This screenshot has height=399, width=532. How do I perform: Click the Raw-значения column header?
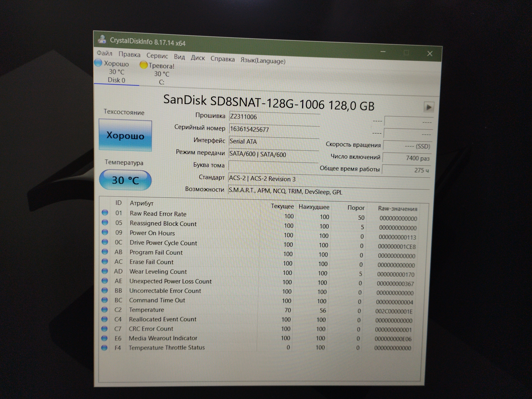pos(398,209)
